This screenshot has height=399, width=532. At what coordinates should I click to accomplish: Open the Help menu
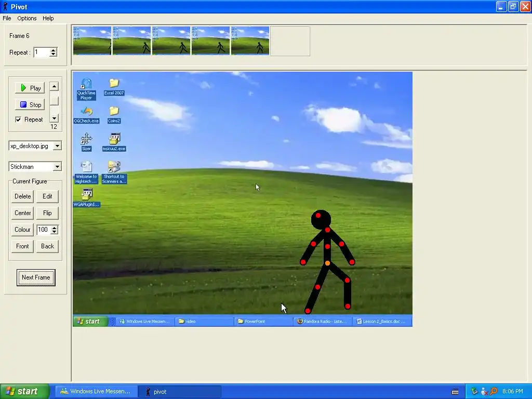(48, 18)
